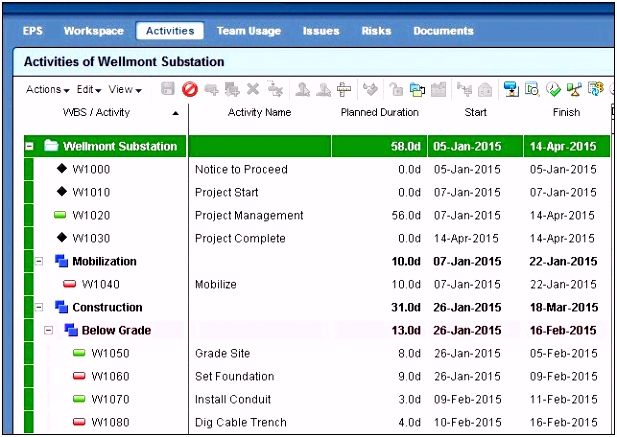Collapse the Mobilization WBS group
The height and width of the screenshot is (437, 617).
[x=39, y=261]
